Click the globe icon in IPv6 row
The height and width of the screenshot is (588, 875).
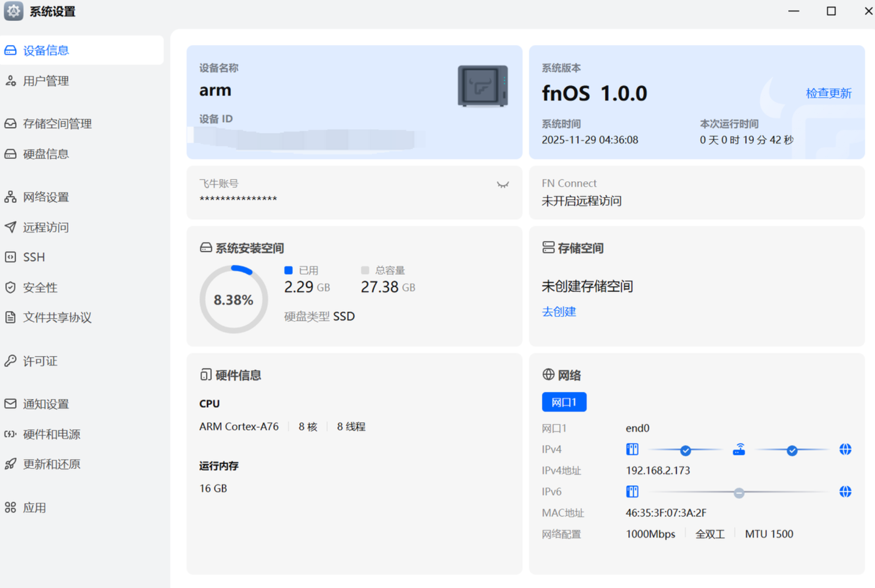(845, 492)
